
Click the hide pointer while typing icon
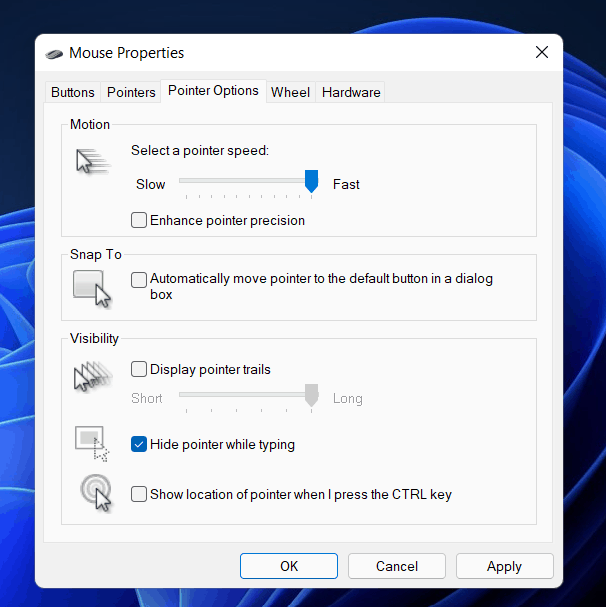[x=92, y=442]
